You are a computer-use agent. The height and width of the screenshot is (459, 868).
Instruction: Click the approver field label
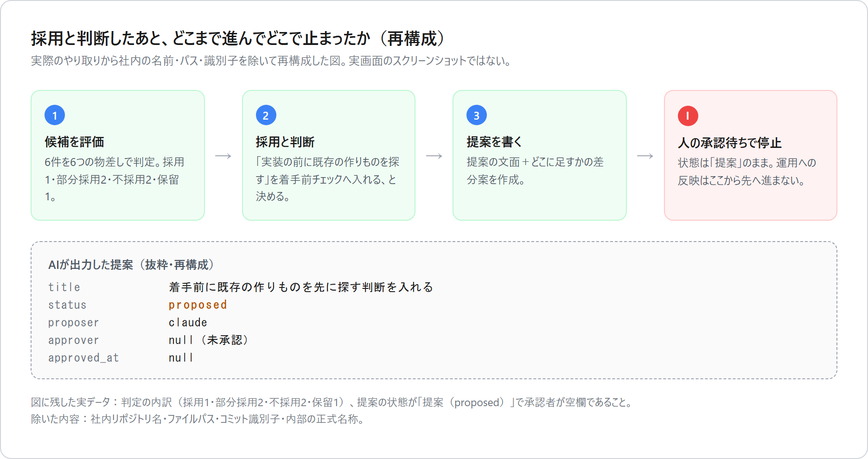73,340
